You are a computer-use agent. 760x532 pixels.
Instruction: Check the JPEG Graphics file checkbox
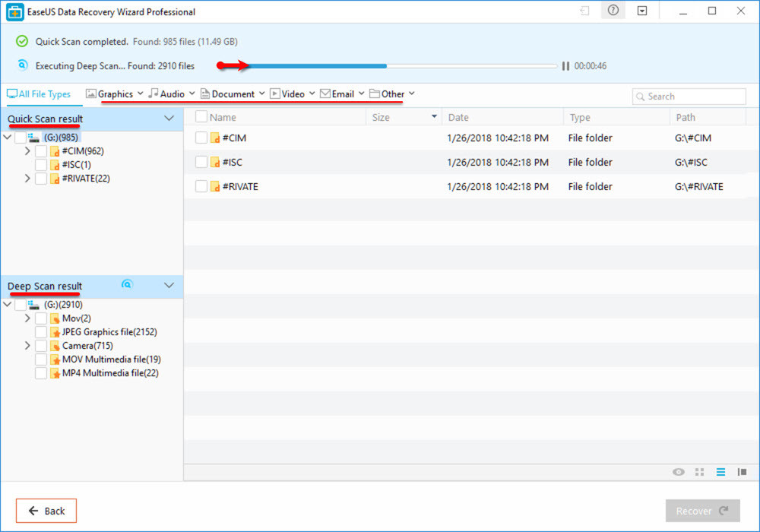(40, 331)
